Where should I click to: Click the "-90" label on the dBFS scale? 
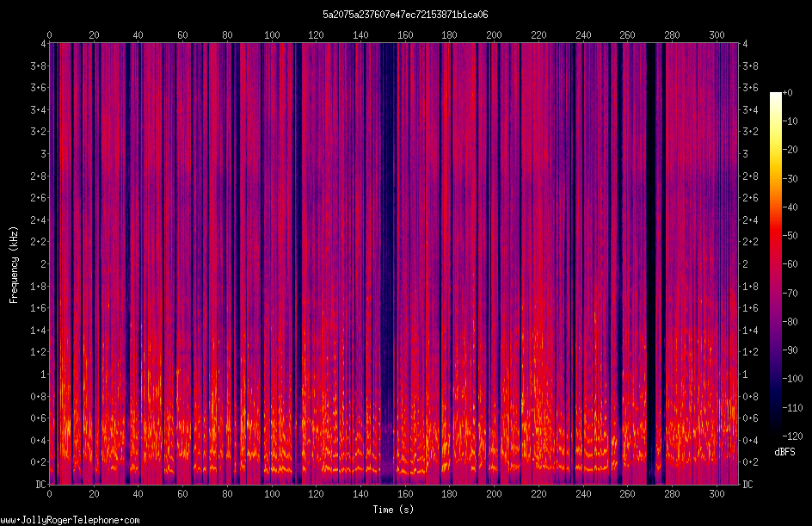click(790, 350)
